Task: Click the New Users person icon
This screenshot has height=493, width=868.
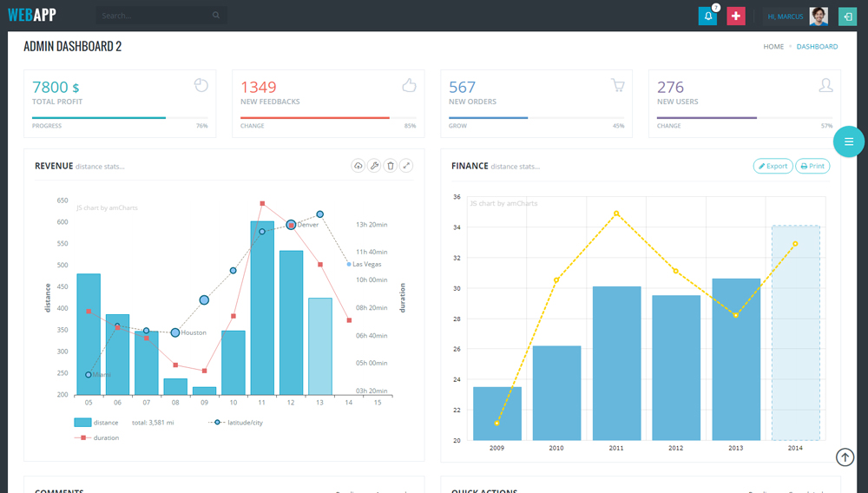Action: pos(826,85)
